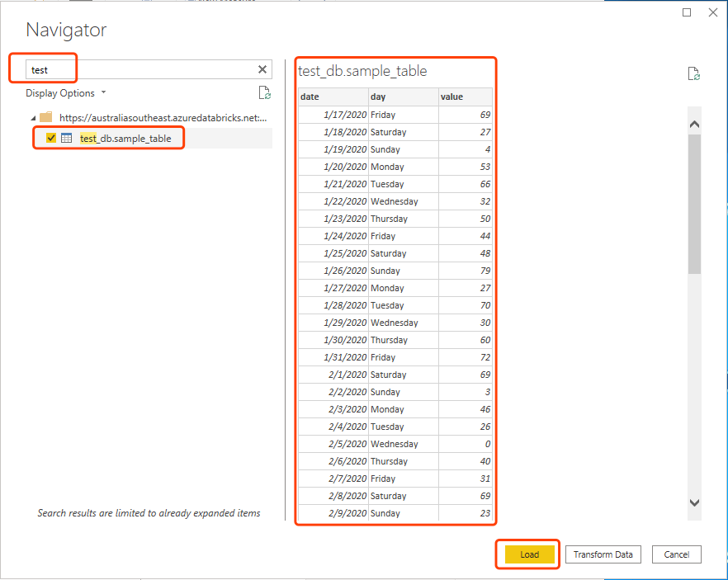Click the Transform Data button
The width and height of the screenshot is (728, 580).
603,554
